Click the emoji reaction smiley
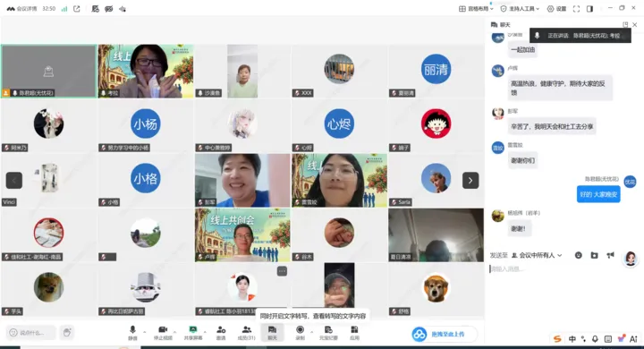Image resolution: width=644 pixels, height=349 pixels. coord(13,332)
